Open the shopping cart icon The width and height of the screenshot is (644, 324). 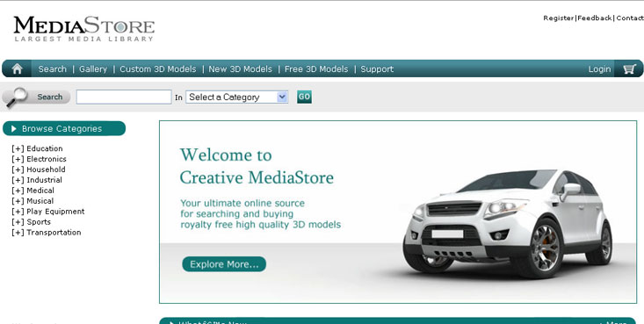tap(629, 68)
